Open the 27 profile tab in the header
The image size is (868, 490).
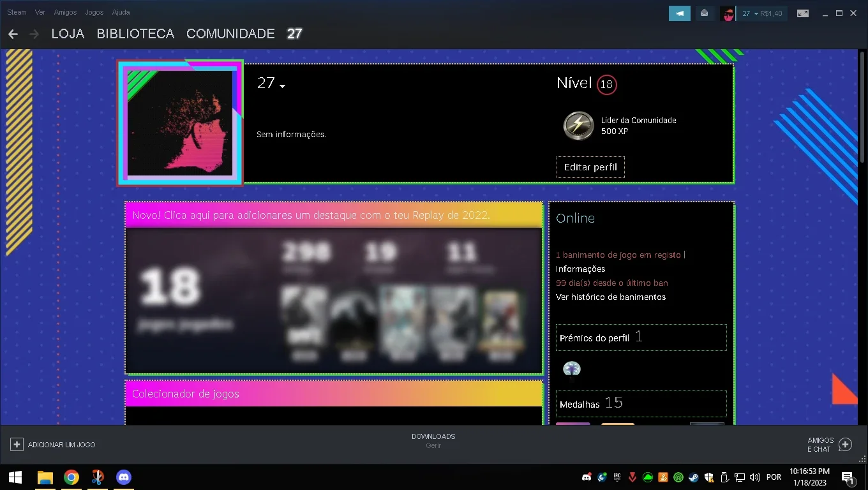tap(294, 34)
